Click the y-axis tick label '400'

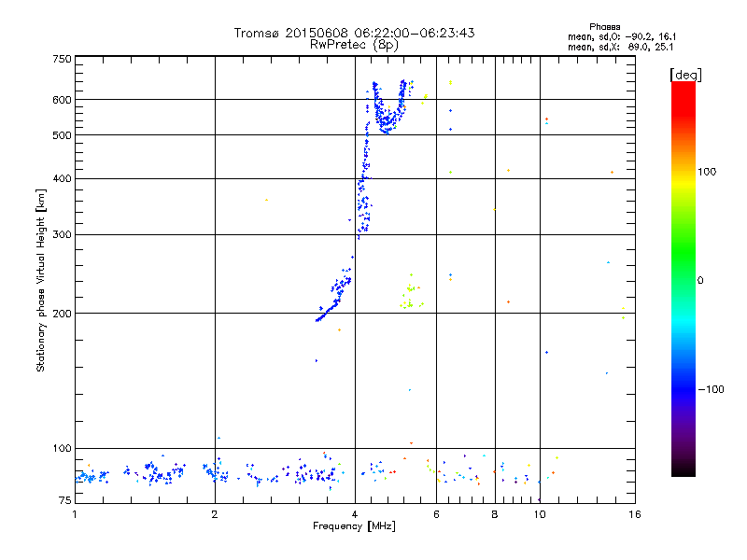(x=62, y=179)
